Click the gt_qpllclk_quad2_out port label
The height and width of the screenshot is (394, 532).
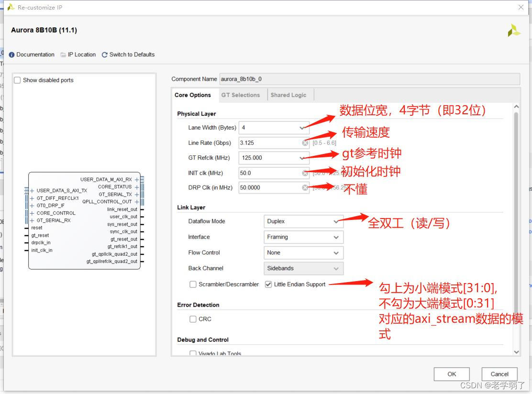[115, 254]
